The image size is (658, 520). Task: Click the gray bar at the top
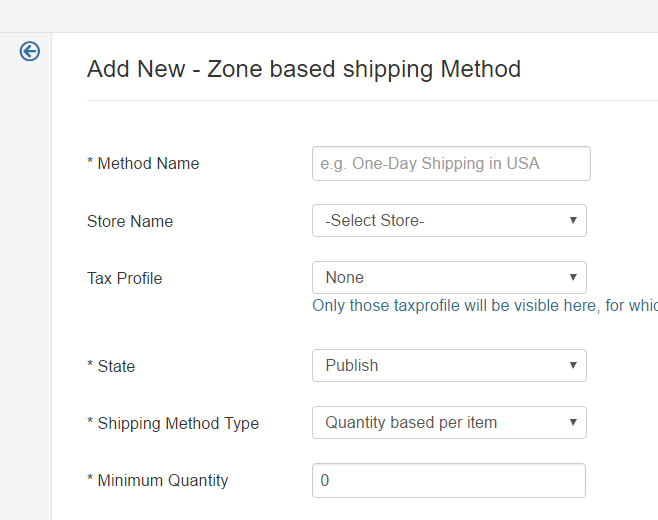tap(329, 15)
